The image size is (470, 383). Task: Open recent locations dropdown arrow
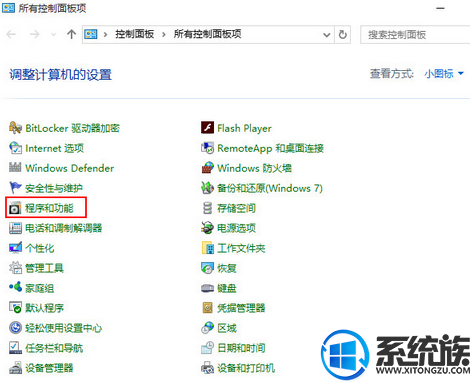click(x=53, y=34)
